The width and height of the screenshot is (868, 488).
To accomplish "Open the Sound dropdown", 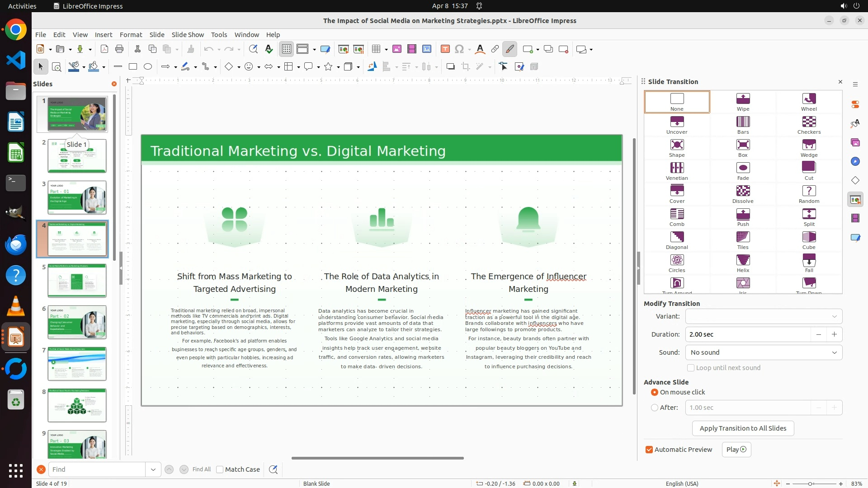I will [764, 352].
